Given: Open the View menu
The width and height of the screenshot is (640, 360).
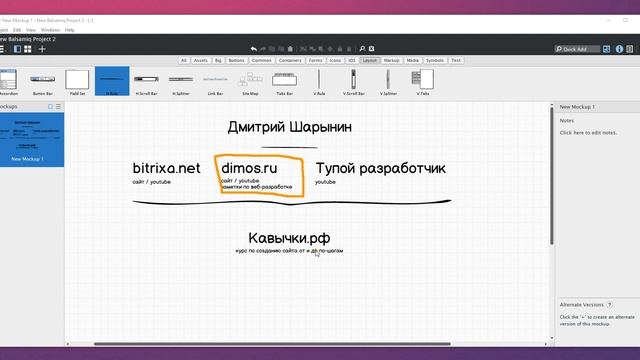Looking at the screenshot, I should coord(31,30).
